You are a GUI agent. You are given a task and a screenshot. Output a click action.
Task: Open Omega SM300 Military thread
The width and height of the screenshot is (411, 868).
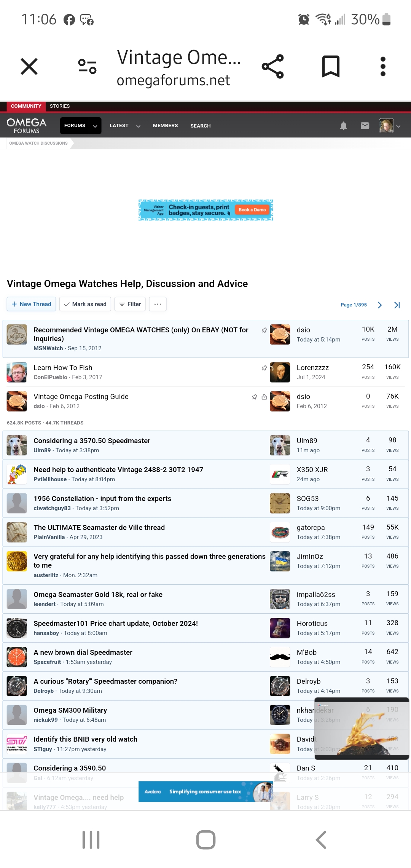point(70,710)
